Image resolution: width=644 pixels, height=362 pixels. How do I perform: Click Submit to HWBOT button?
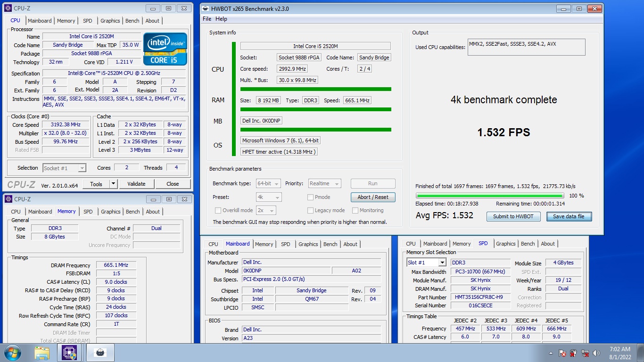click(513, 216)
